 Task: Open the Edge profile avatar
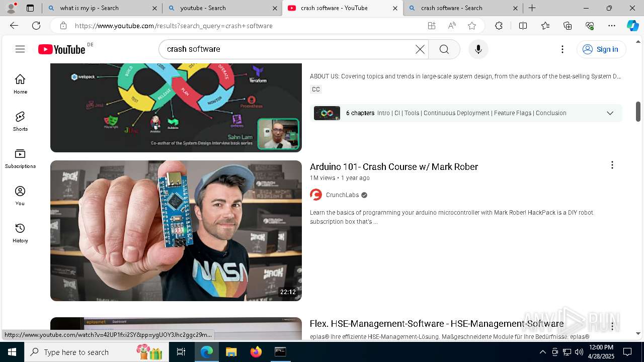pos(11,8)
